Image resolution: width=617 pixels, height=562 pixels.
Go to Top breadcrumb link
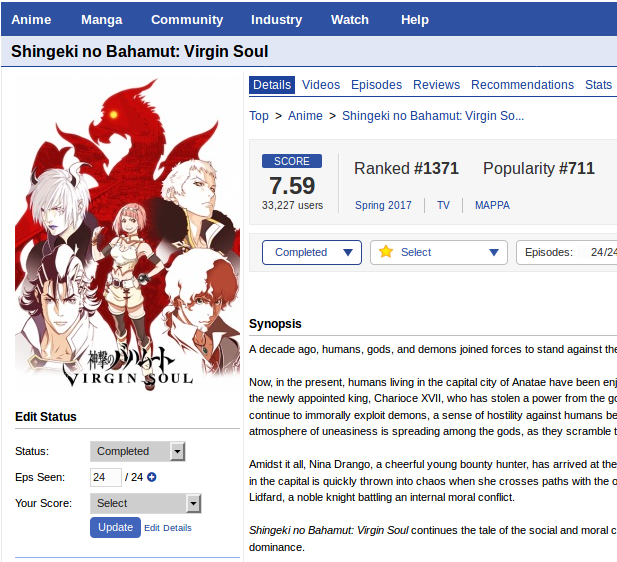click(x=259, y=116)
